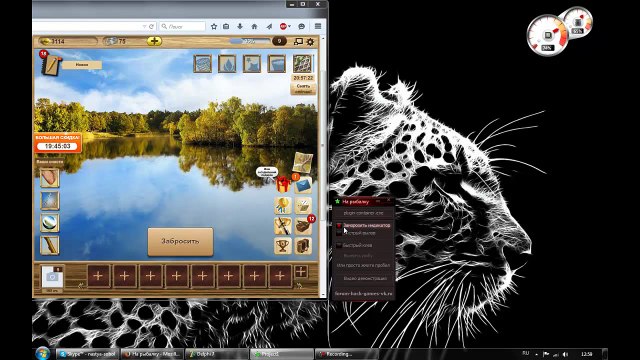This screenshot has height=360, width=640.
Task: Open the trophy with fishing rod icon
Action: click(282, 226)
